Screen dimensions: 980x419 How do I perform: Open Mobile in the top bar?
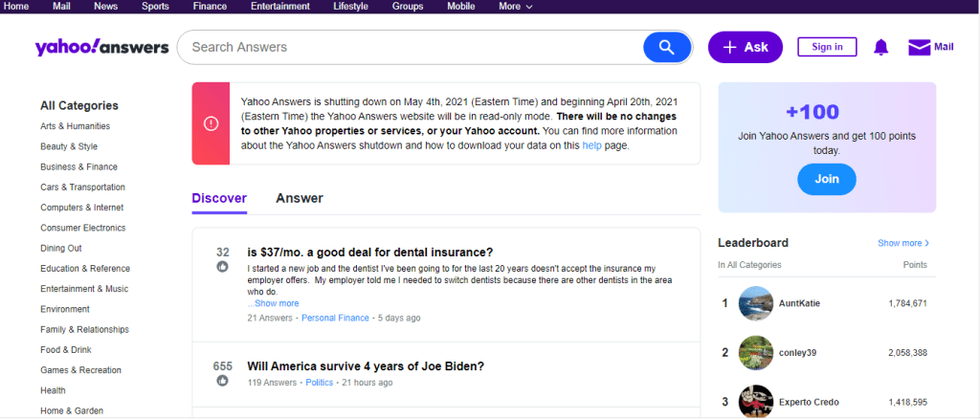460,7
